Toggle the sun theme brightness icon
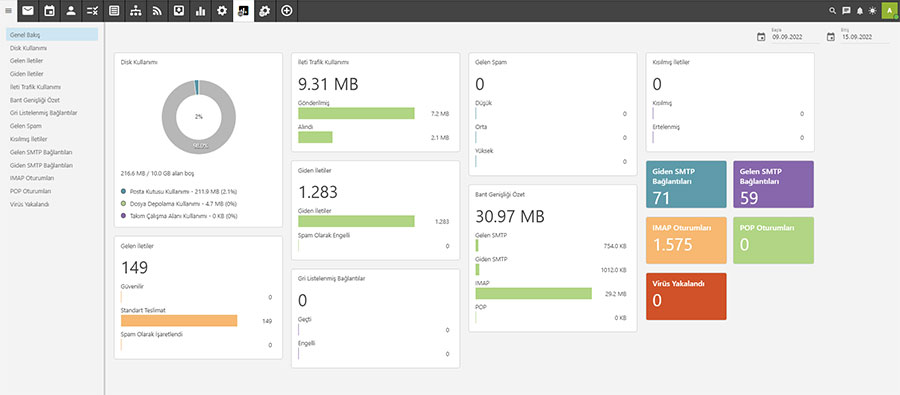Image resolution: width=900 pixels, height=395 pixels. click(x=872, y=10)
